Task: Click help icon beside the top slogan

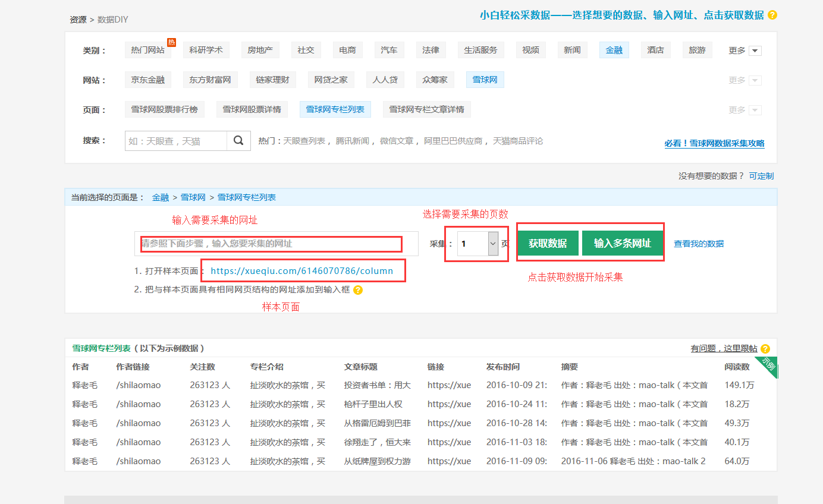Action: pyautogui.click(x=772, y=15)
